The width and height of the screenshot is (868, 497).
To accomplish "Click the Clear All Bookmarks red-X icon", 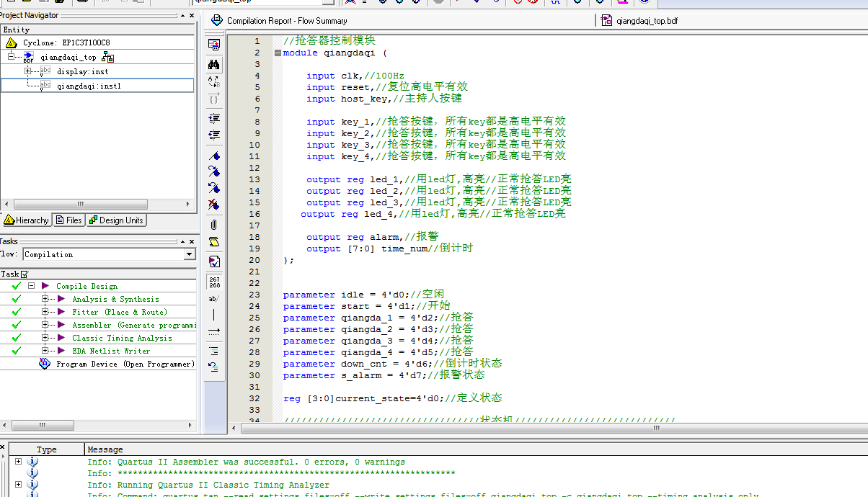I will point(214,205).
